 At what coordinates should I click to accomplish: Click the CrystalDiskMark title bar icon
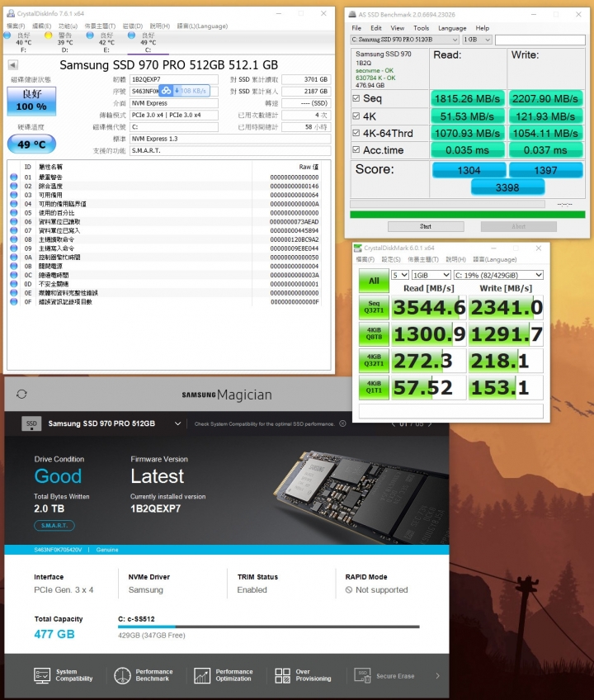(x=358, y=248)
